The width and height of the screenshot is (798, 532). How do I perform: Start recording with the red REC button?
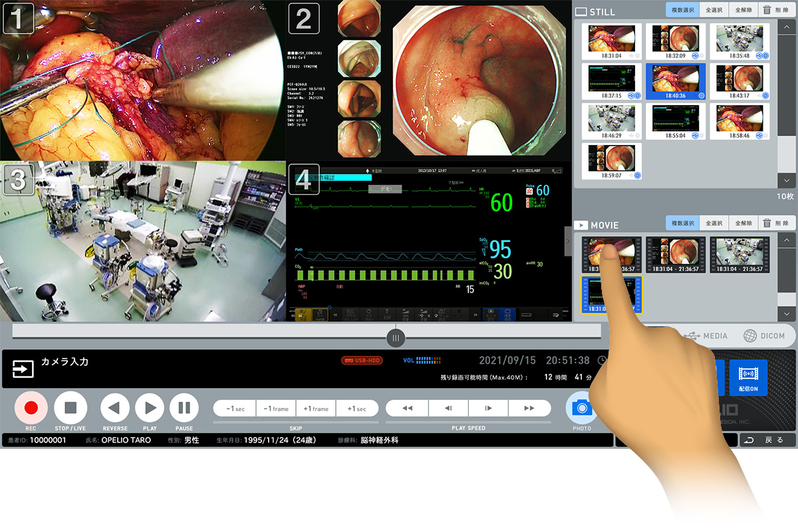click(x=31, y=408)
